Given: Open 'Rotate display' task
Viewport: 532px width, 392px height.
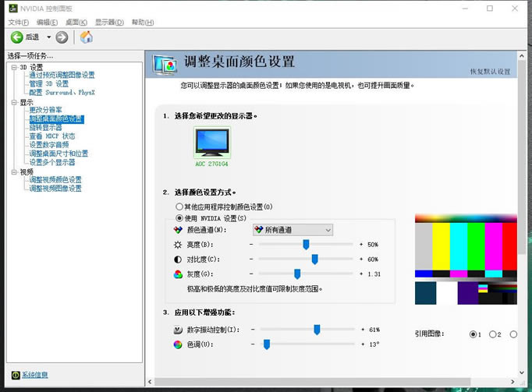Looking at the screenshot, I should 45,128.
